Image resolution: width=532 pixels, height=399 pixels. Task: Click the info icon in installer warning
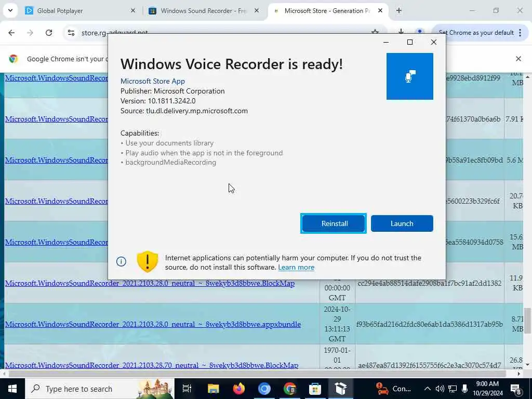121,261
